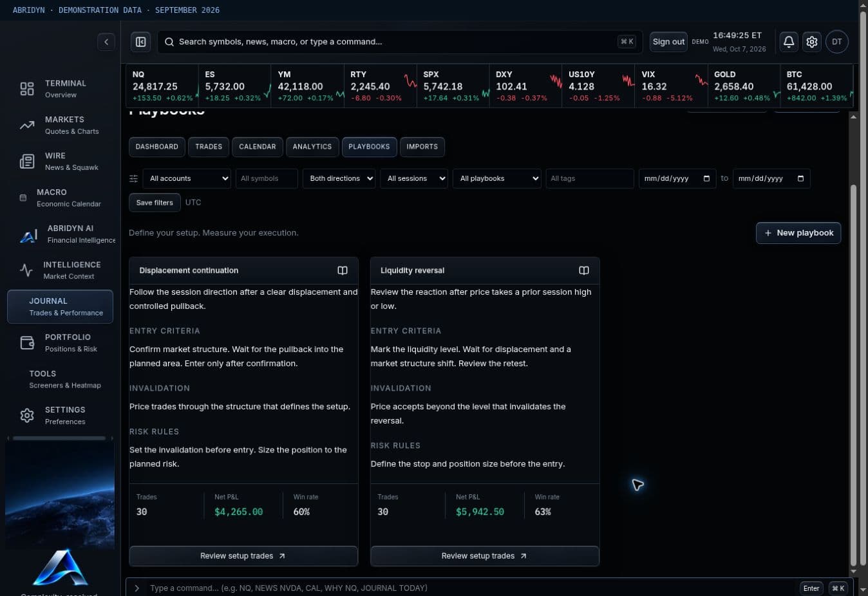Switch to the Imports tab
The width and height of the screenshot is (868, 596).
pyautogui.click(x=422, y=147)
